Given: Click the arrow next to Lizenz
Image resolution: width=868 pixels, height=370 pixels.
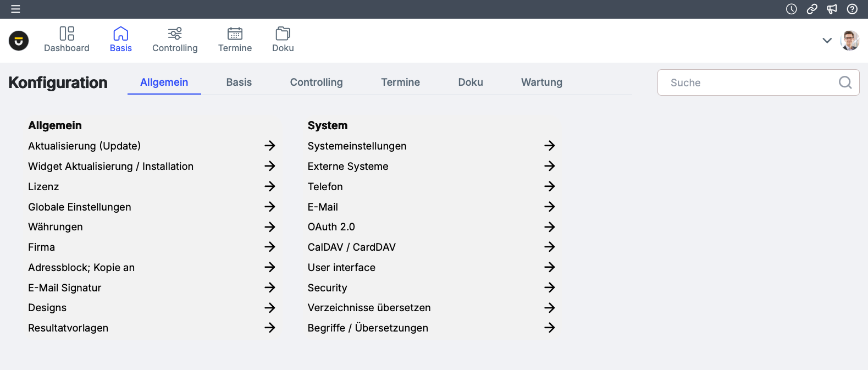Looking at the screenshot, I should coord(269,186).
